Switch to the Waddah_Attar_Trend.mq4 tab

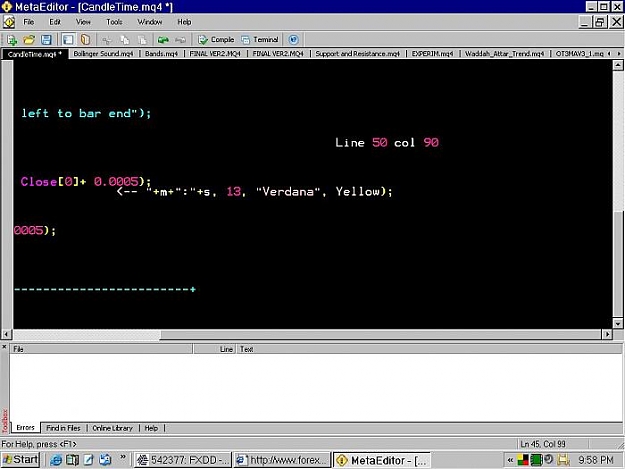504,53
